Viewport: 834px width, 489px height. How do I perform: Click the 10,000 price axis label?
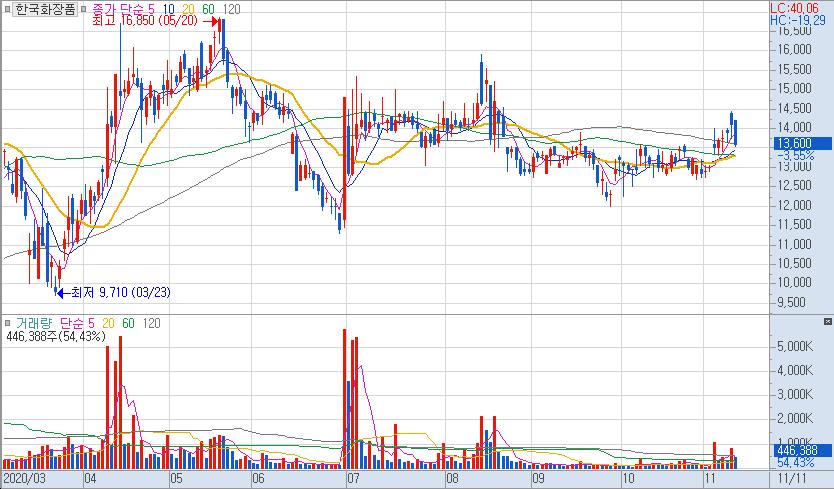coord(795,283)
